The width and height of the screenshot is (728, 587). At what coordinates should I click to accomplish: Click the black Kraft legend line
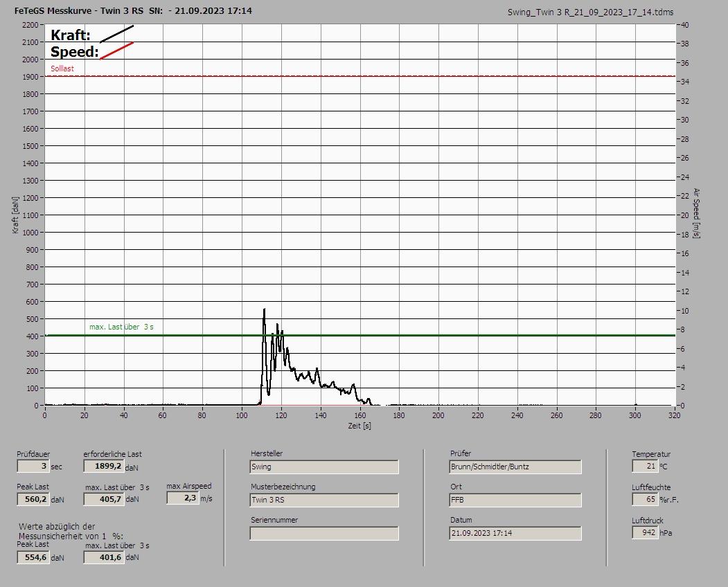(x=117, y=34)
